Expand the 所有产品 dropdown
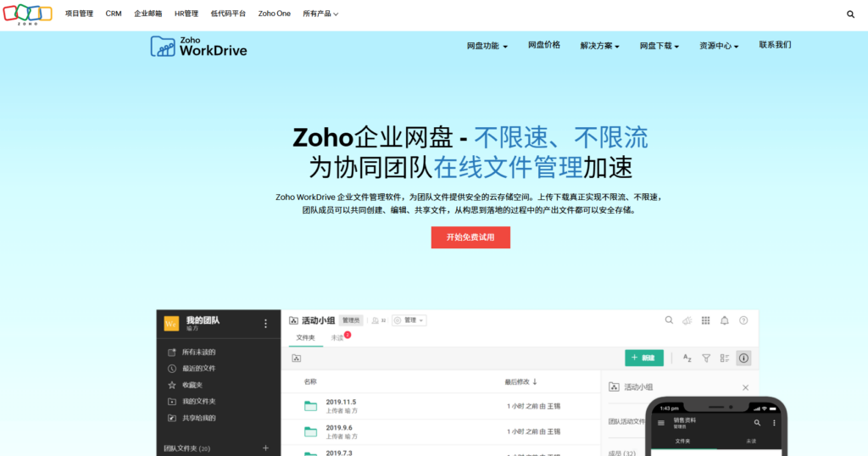This screenshot has height=456, width=868. [320, 14]
